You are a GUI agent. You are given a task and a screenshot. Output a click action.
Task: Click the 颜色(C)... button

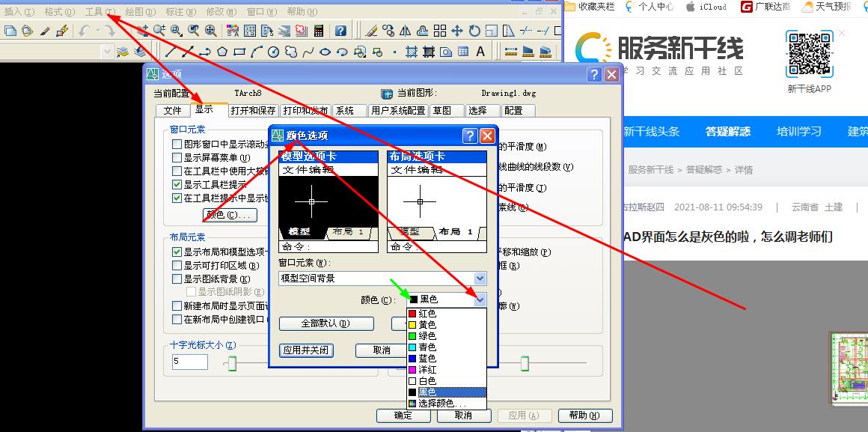(x=230, y=215)
